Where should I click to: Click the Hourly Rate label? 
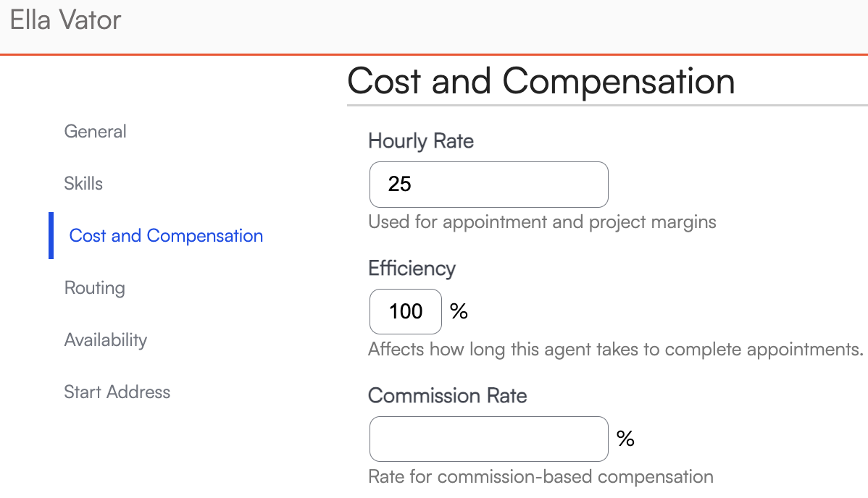point(420,141)
